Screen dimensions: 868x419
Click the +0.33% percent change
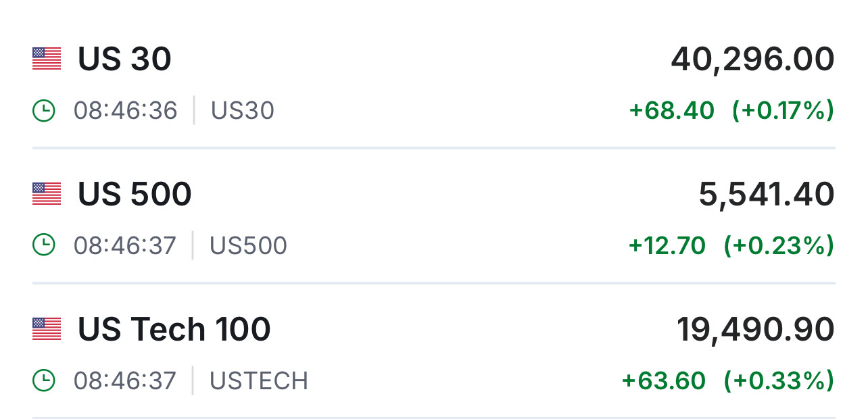[x=779, y=380]
